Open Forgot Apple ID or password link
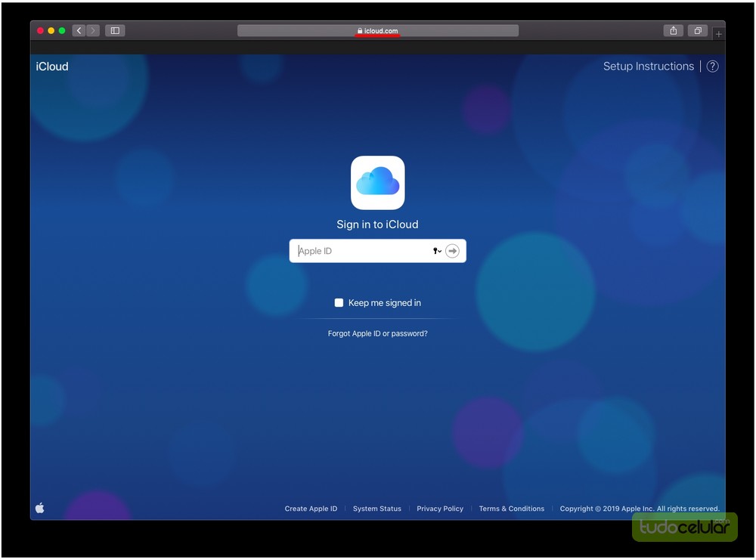The image size is (756, 560). (377, 333)
